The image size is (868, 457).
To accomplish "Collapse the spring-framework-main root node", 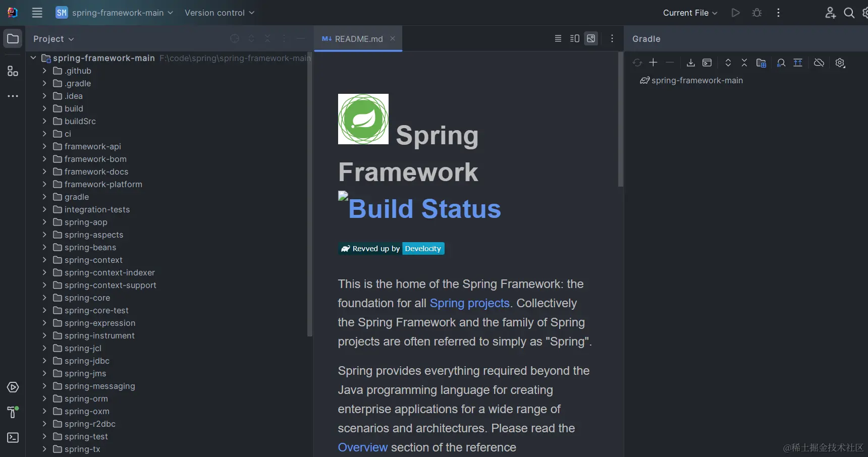I will [33, 58].
